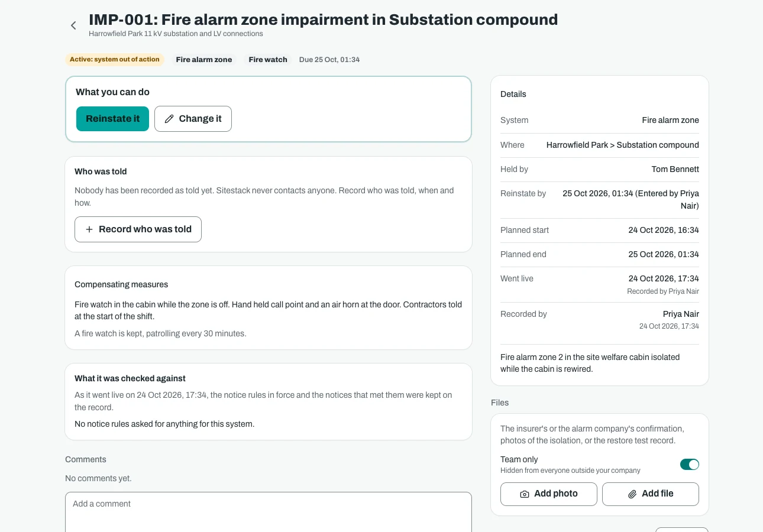Click the pencil icon on Change it
Screen dimensions: 763x532
click(169, 119)
